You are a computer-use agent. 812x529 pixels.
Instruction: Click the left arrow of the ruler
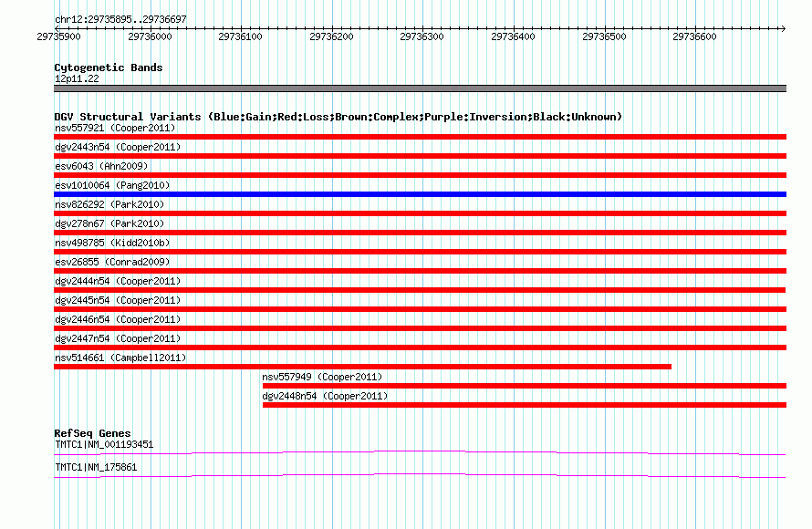coord(57,28)
